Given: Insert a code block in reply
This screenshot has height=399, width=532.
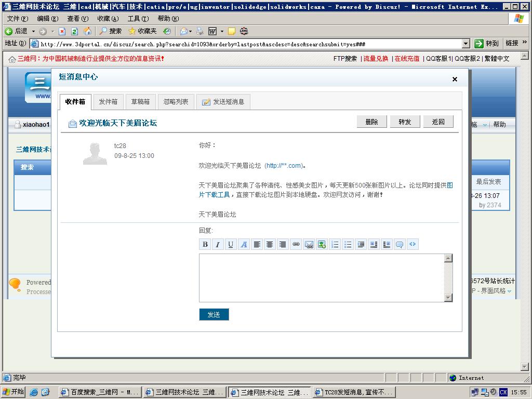Looking at the screenshot, I should pyautogui.click(x=413, y=244).
